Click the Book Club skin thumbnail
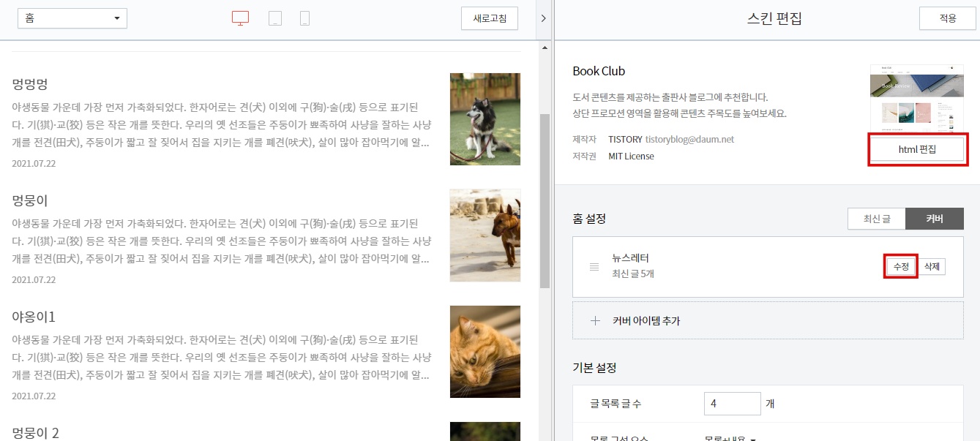This screenshot has height=441, width=980. [x=917, y=98]
